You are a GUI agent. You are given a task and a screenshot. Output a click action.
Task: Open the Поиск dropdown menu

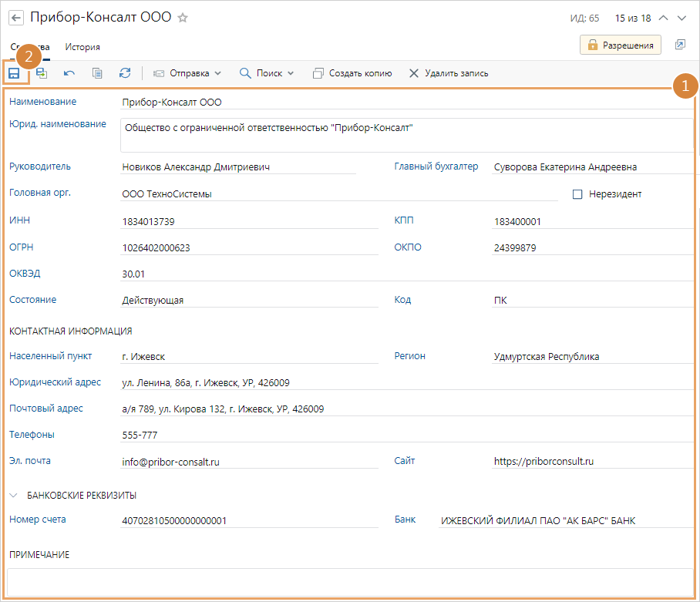point(267,73)
